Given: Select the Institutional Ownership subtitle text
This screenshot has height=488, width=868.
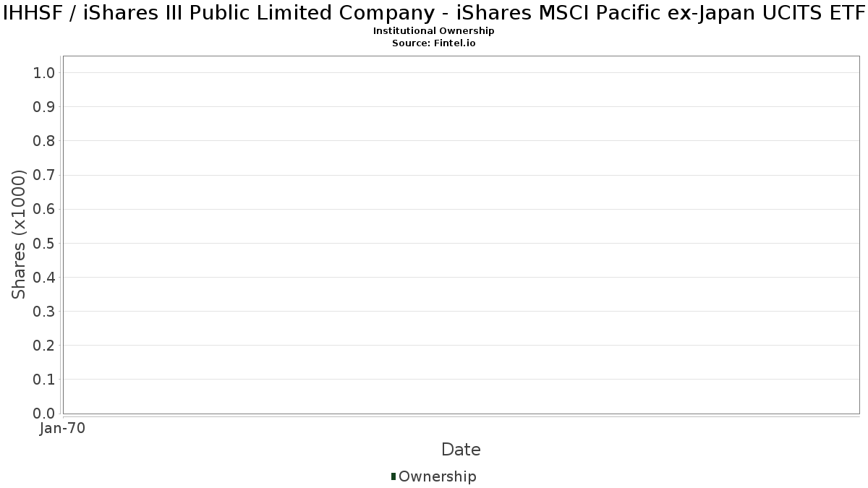Looking at the screenshot, I should 433,31.
